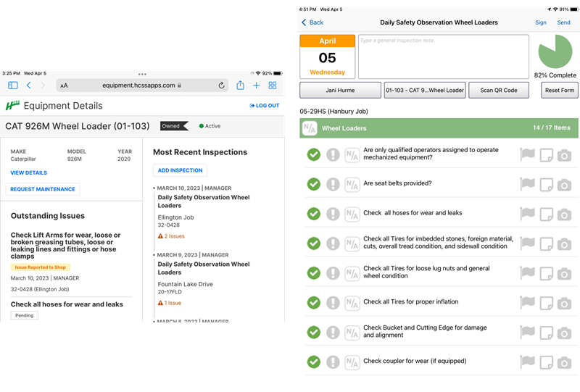Image resolution: width=580 pixels, height=392 pixels.
Task: Click the Pending status badge
Action: [25, 315]
